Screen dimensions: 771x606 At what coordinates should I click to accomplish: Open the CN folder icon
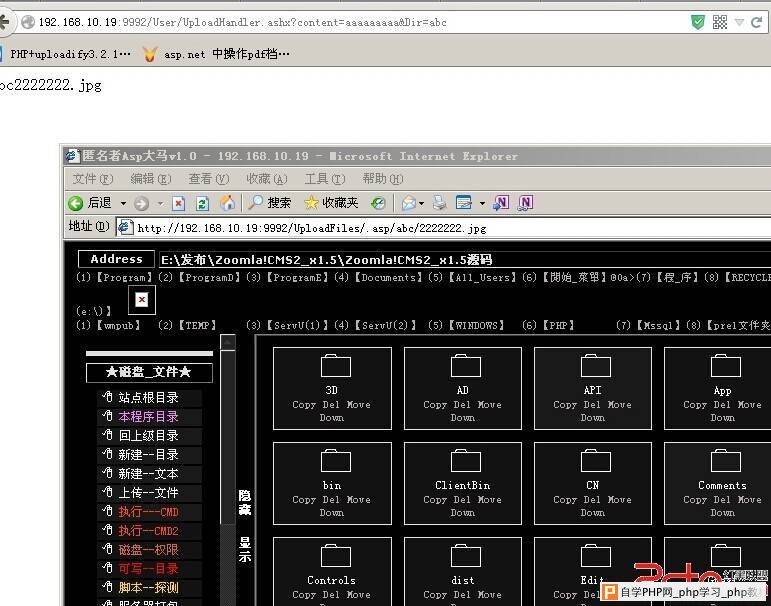tap(595, 460)
